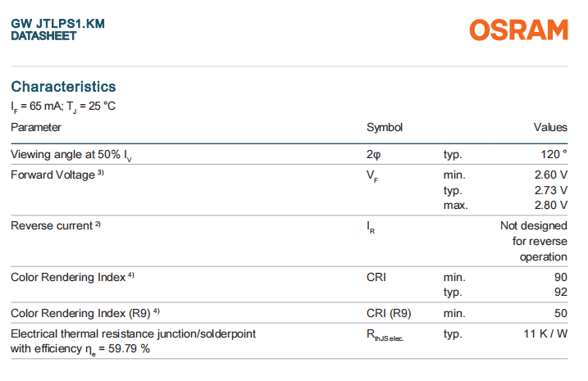The height and width of the screenshot is (381, 588).
Task: Select the 2.73 V typical forward voltage
Action: [551, 190]
